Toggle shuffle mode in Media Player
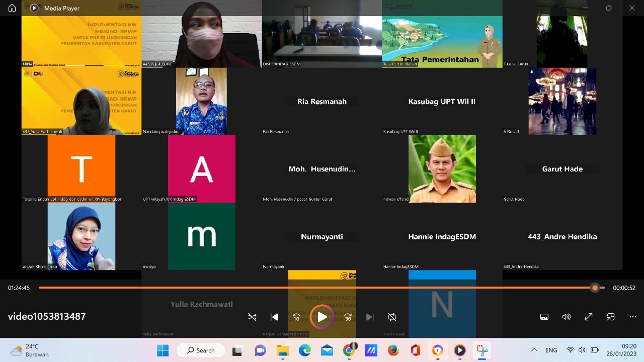Image resolution: width=644 pixels, height=362 pixels. [x=252, y=317]
